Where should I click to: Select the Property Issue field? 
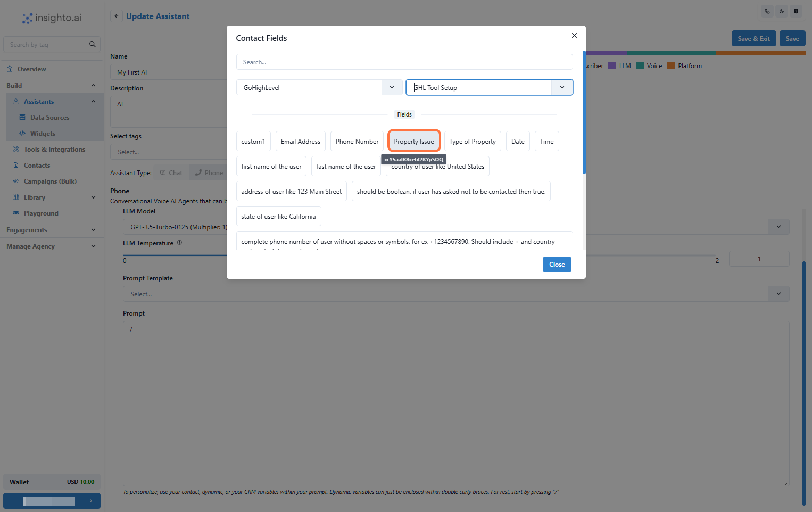(414, 141)
